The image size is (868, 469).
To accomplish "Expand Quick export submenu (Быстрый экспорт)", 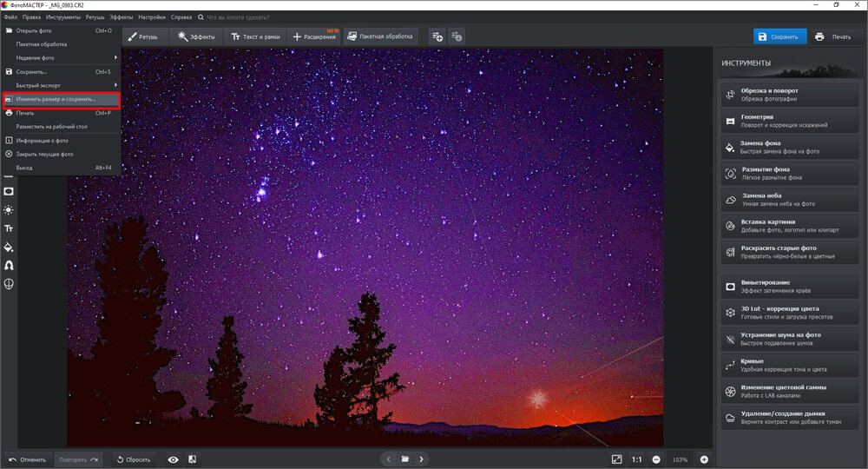I will [x=61, y=84].
